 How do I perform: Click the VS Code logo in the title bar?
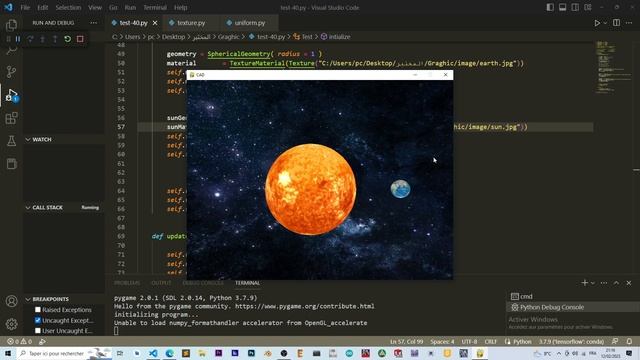pyautogui.click(x=8, y=7)
